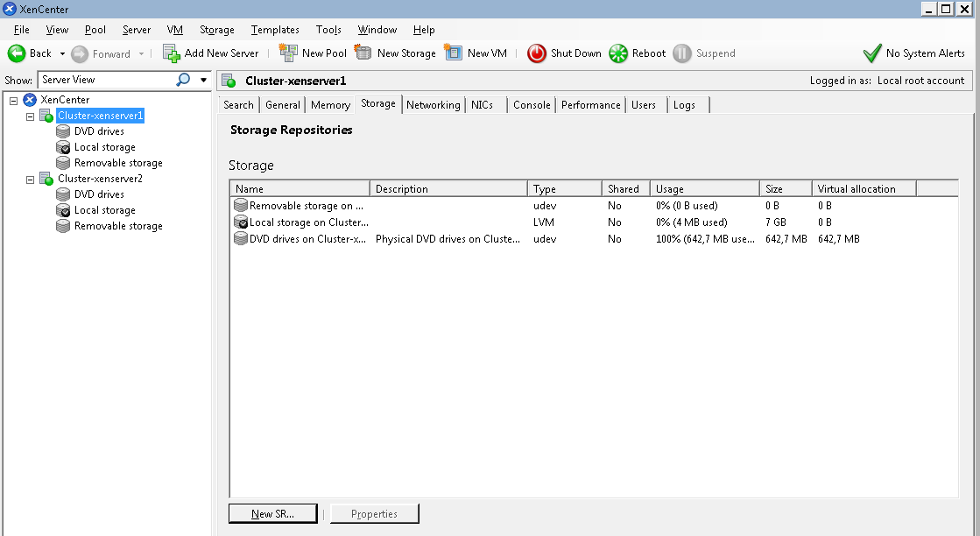This screenshot has width=980, height=536.
Task: Click the New SR... button
Action: pyautogui.click(x=272, y=514)
